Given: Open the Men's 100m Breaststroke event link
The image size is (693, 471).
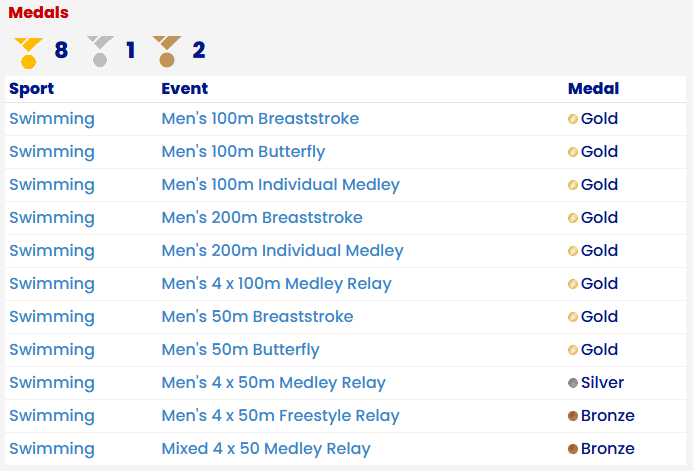Looking at the screenshot, I should tap(260, 118).
